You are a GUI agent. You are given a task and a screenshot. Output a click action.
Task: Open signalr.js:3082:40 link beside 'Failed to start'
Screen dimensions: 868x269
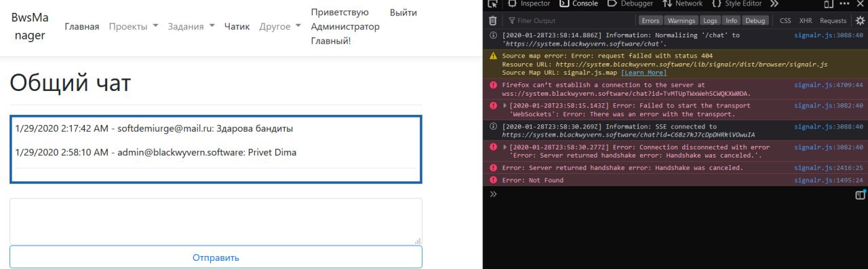click(x=829, y=106)
